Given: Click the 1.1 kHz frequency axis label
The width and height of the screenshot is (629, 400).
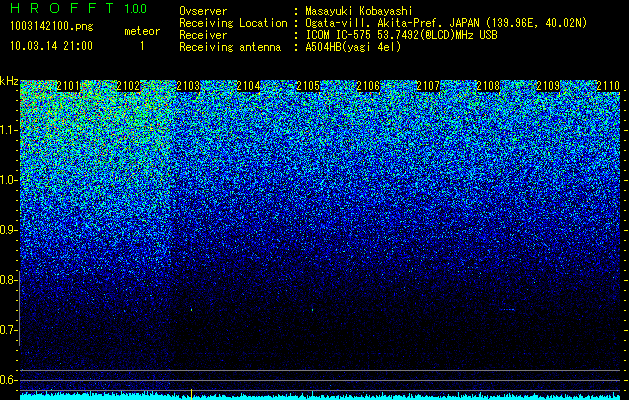Looking at the screenshot, I should (x=8, y=130).
